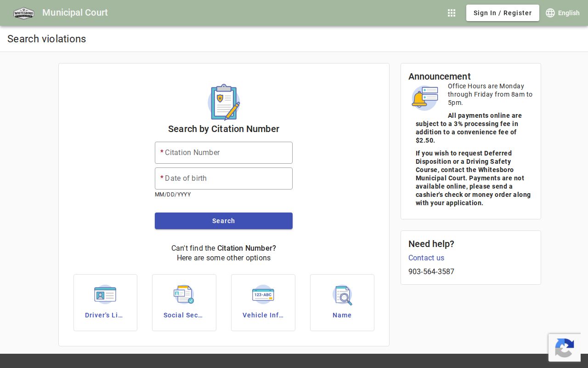
Task: Choose the Name search option
Action: (342, 303)
